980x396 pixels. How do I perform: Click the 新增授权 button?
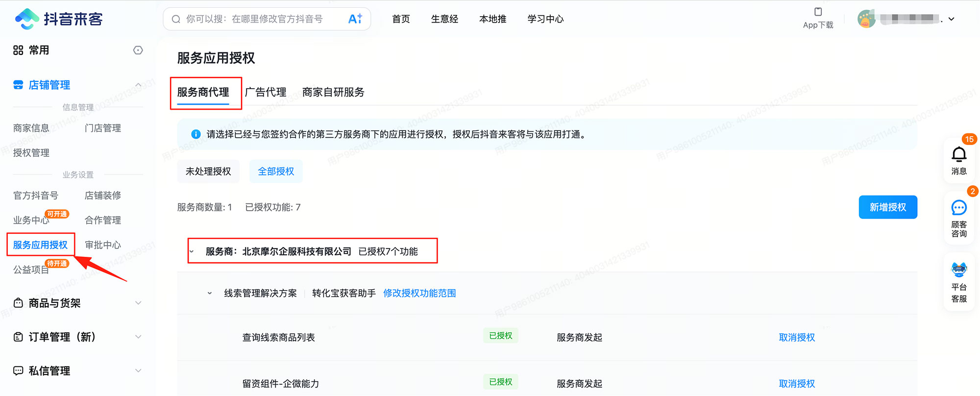click(x=887, y=207)
